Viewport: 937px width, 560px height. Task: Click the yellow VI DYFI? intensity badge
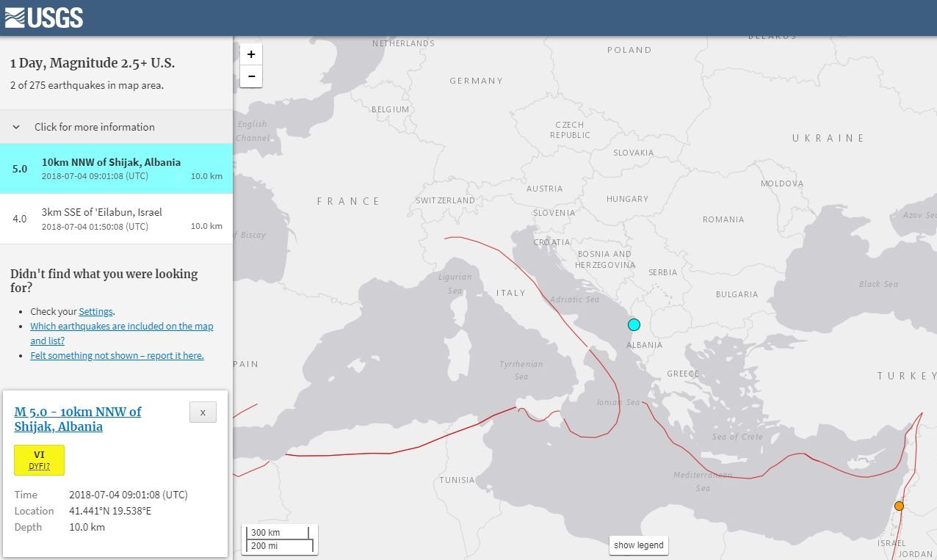(x=39, y=459)
